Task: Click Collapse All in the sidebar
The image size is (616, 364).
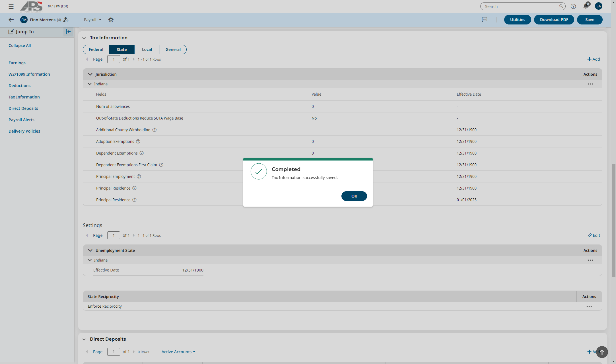Action: coord(20,46)
